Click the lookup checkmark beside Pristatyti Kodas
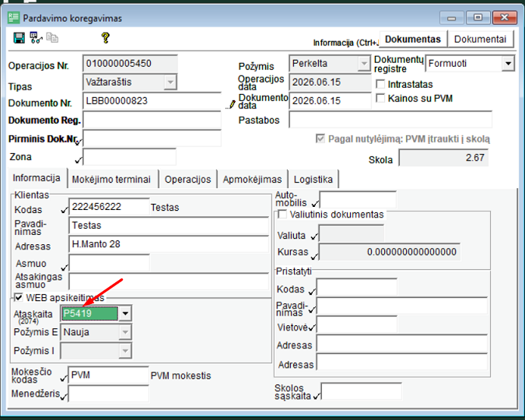The height and width of the screenshot is (420, 525). pyautogui.click(x=312, y=292)
